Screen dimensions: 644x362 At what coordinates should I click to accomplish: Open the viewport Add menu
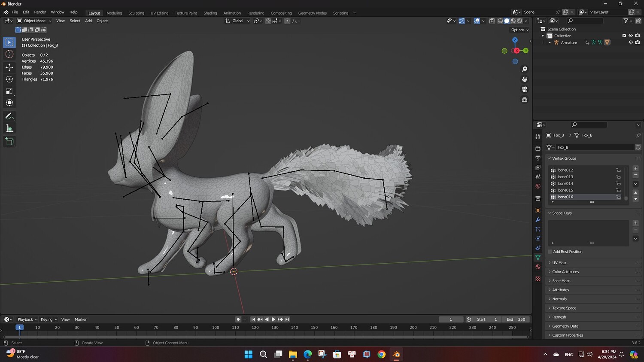coord(88,21)
